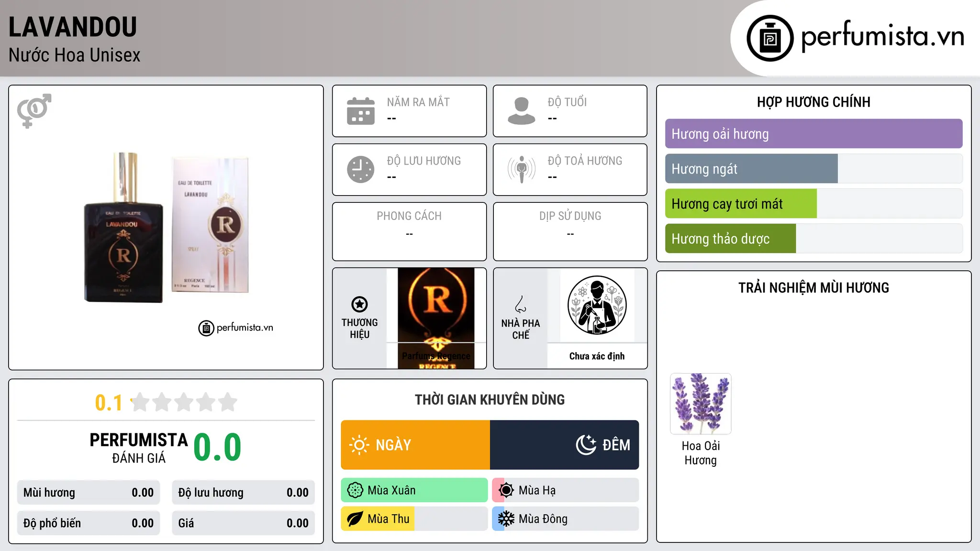Click the DỊP SỬ DỤNG label
The height and width of the screenshot is (551, 980).
click(570, 216)
